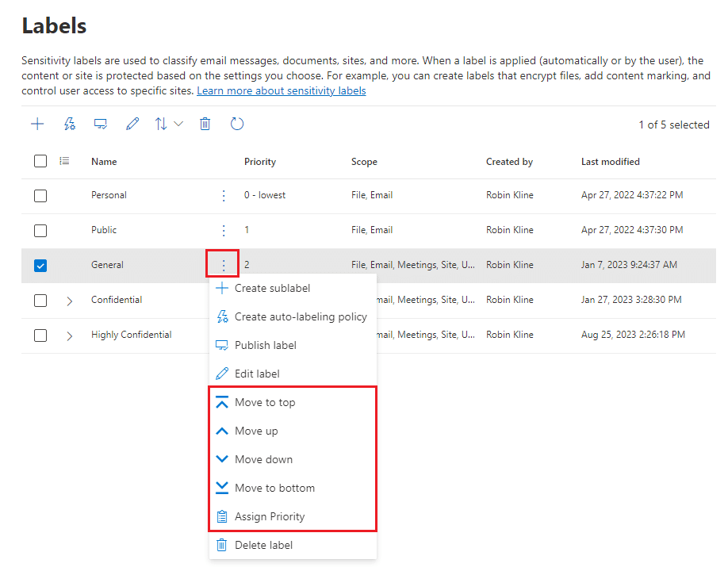Open more actions for the Personal label
Viewport: 728px width, 575px height.
click(224, 195)
